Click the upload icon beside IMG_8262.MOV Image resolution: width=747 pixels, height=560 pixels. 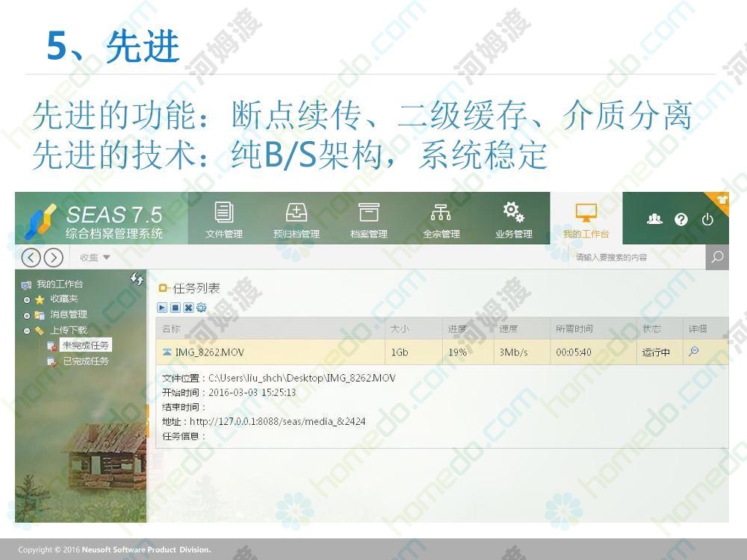(x=167, y=352)
